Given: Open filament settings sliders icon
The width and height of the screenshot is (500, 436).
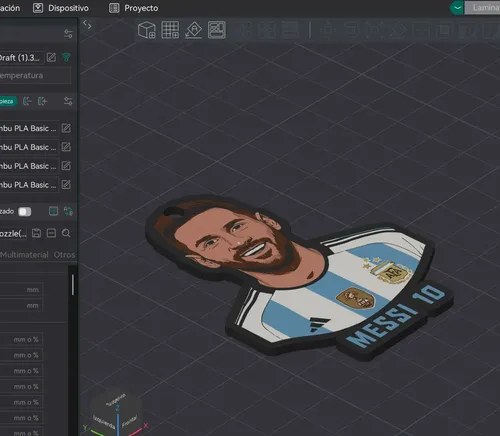Looking at the screenshot, I should 68,101.
